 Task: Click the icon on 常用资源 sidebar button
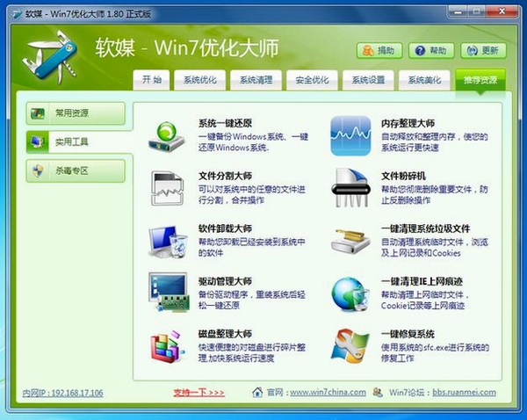(x=37, y=113)
